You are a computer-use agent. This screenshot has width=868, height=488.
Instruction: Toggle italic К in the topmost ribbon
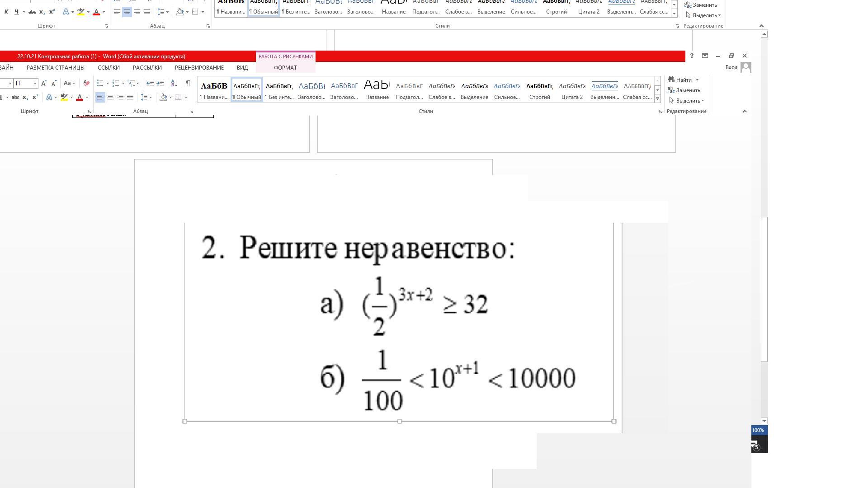point(6,12)
